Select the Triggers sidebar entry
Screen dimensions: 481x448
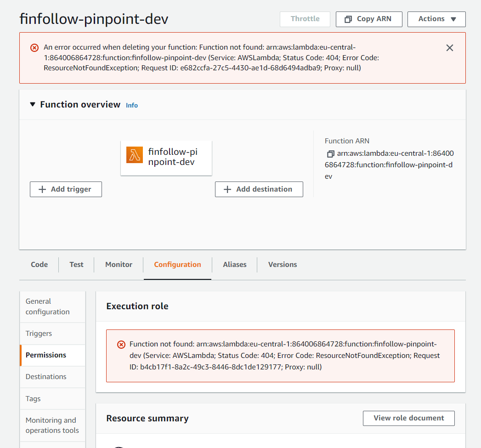pos(39,333)
